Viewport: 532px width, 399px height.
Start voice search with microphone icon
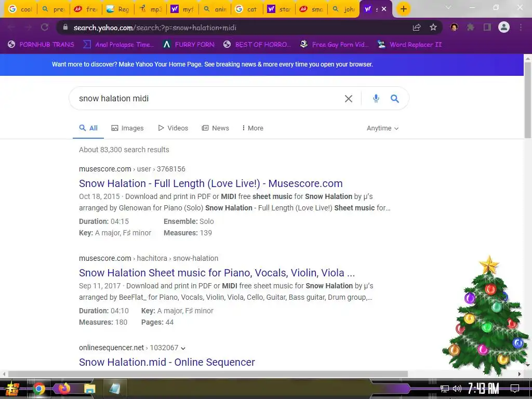(376, 98)
